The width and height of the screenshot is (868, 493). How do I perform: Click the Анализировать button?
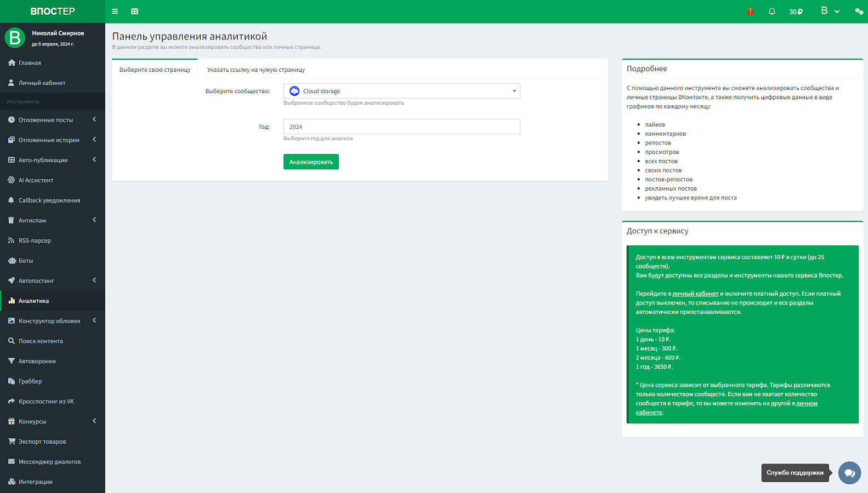311,162
